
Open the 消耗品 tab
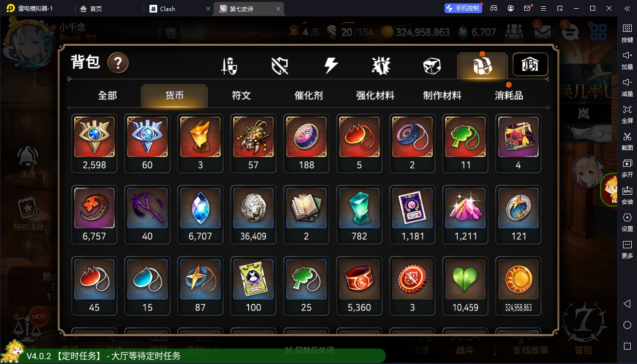tap(509, 95)
